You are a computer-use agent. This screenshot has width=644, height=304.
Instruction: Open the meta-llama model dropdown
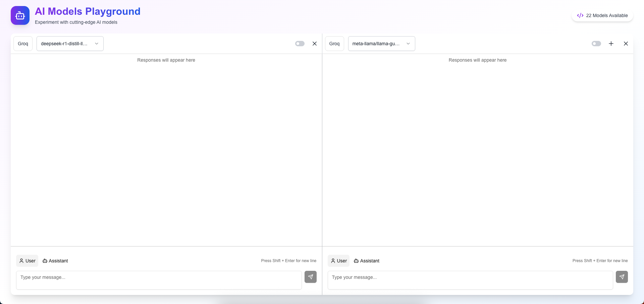(381, 44)
